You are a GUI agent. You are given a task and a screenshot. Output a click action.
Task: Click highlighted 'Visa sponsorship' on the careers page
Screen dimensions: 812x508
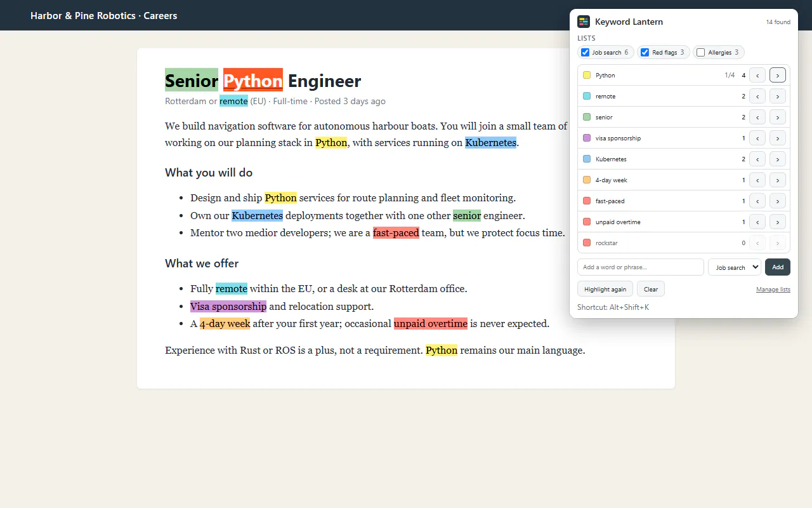(x=228, y=306)
